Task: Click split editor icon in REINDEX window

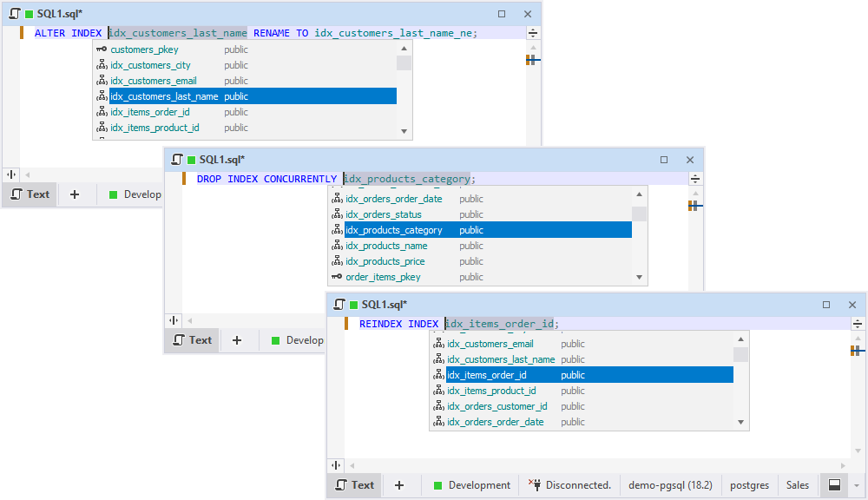Action: [x=858, y=324]
